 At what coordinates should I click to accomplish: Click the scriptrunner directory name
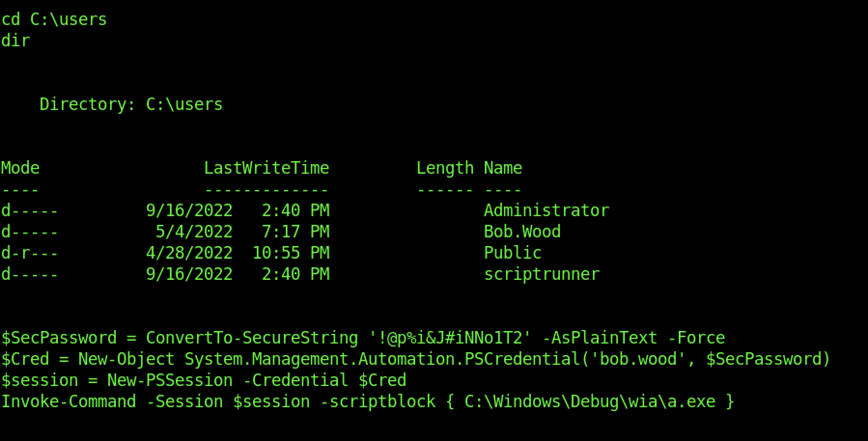pos(541,274)
